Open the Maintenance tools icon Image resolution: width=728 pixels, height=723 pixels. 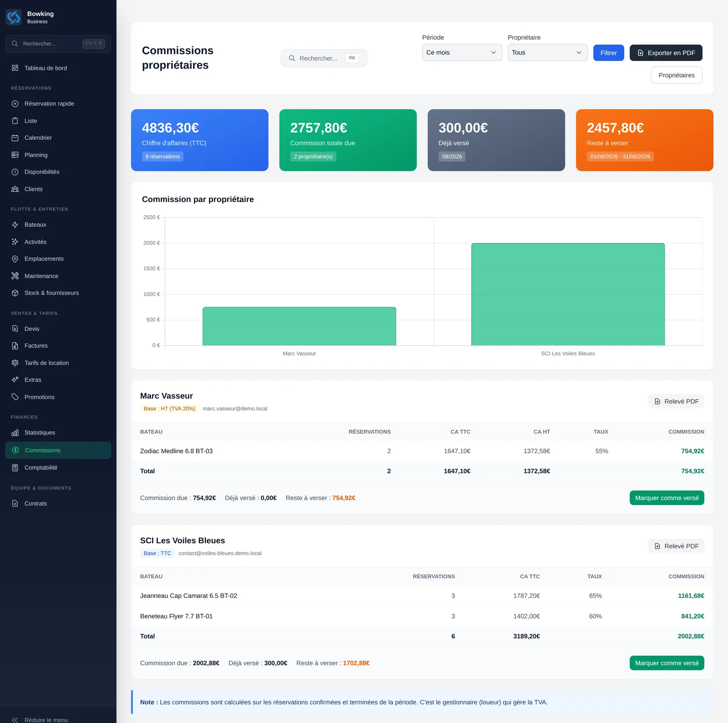(15, 276)
